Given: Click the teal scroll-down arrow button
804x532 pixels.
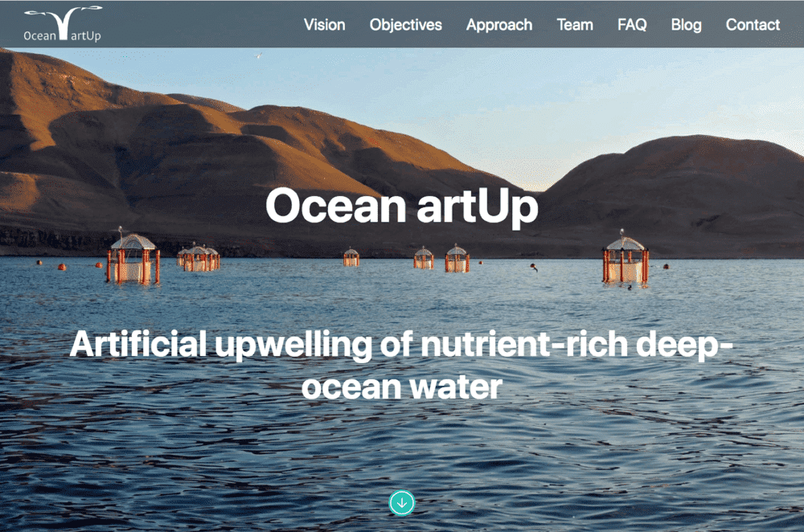Looking at the screenshot, I should click(401, 503).
